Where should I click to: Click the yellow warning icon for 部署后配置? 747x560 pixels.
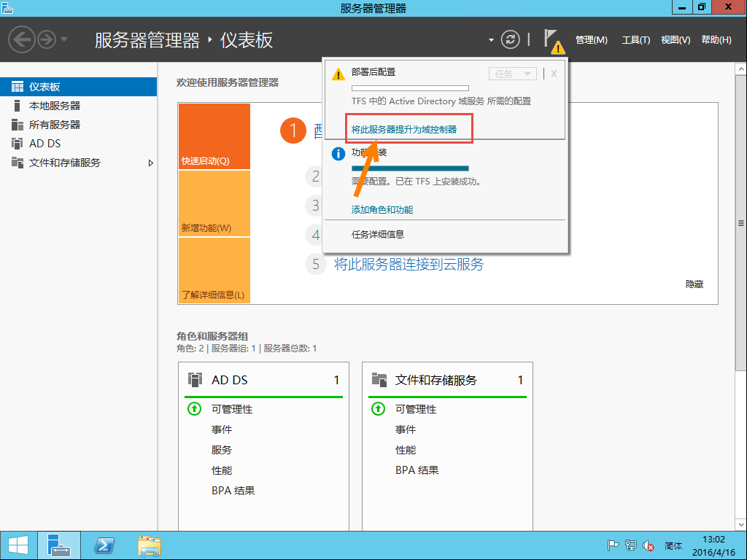[x=338, y=74]
